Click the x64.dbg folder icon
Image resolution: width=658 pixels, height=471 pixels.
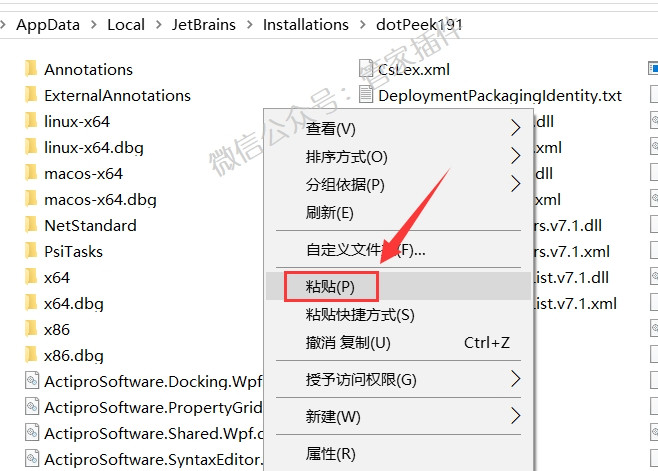[31, 304]
